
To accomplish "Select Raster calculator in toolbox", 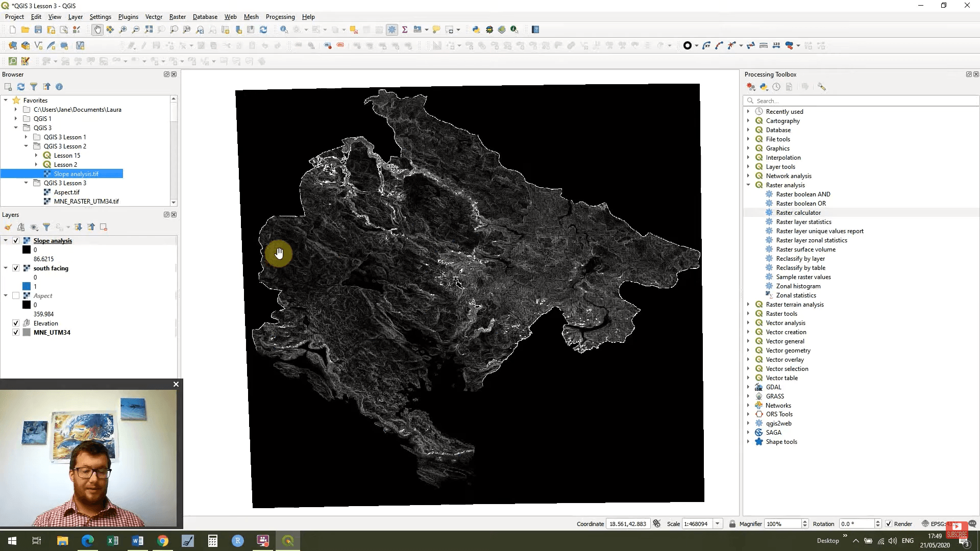I will [x=798, y=213].
